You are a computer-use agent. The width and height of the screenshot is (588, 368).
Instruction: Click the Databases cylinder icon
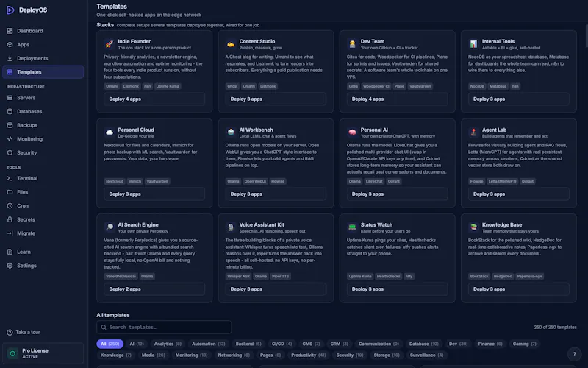click(x=10, y=112)
